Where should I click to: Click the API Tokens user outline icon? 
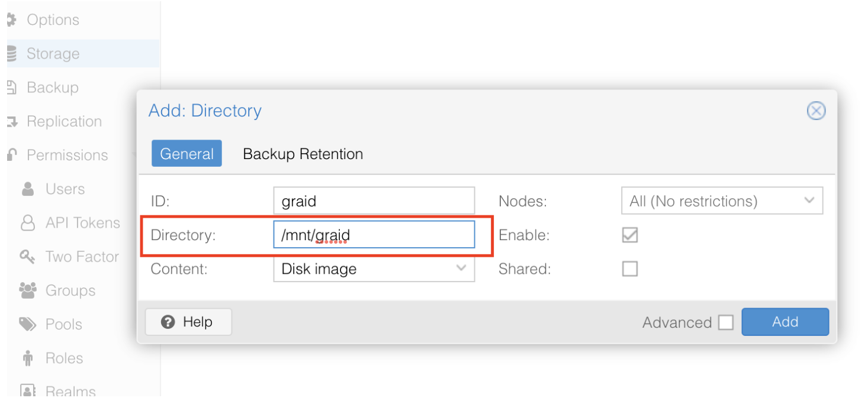coord(28,223)
